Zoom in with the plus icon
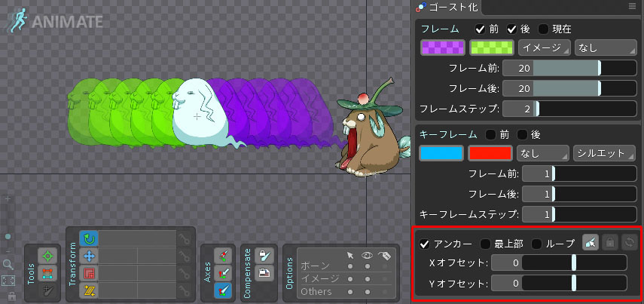 [8, 198]
